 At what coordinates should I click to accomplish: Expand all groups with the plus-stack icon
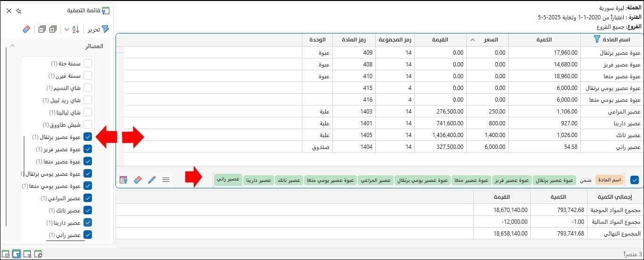coord(53,30)
